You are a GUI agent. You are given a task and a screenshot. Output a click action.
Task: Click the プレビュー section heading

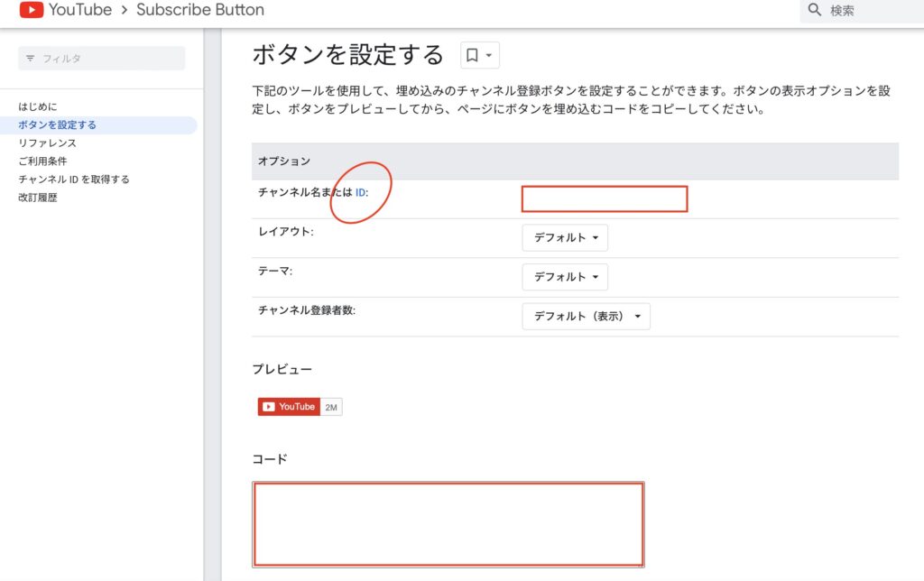click(282, 370)
